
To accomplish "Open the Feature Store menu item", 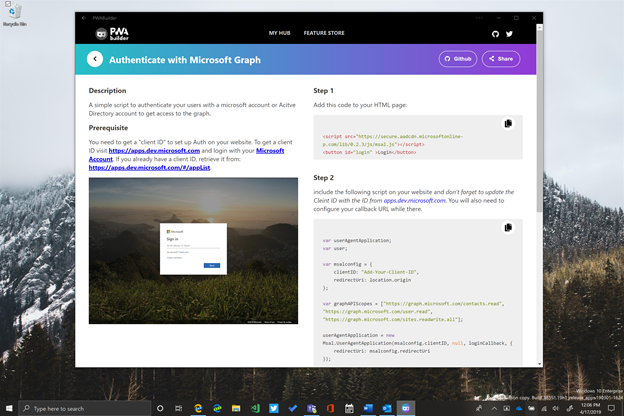I will coord(324,33).
